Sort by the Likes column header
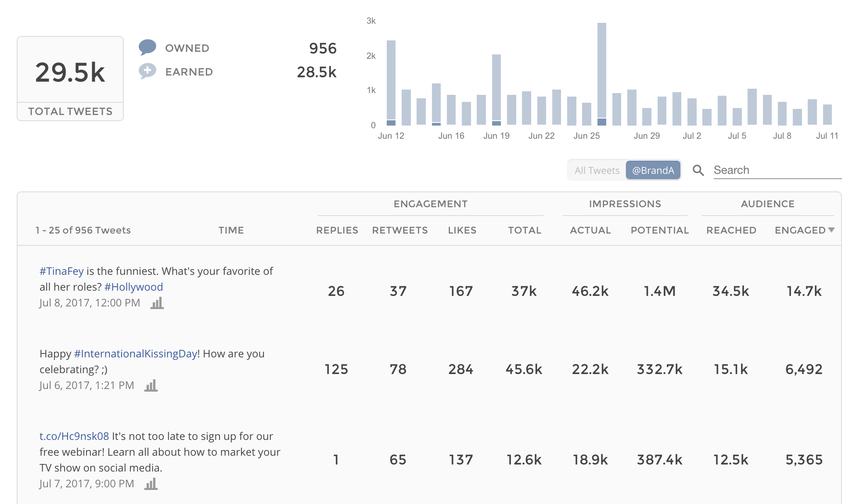The height and width of the screenshot is (504, 856). [x=462, y=230]
